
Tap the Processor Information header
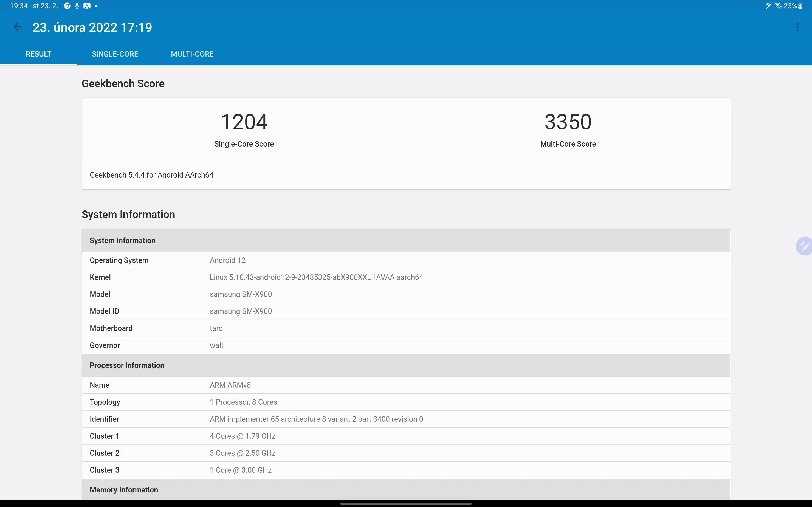click(x=406, y=365)
